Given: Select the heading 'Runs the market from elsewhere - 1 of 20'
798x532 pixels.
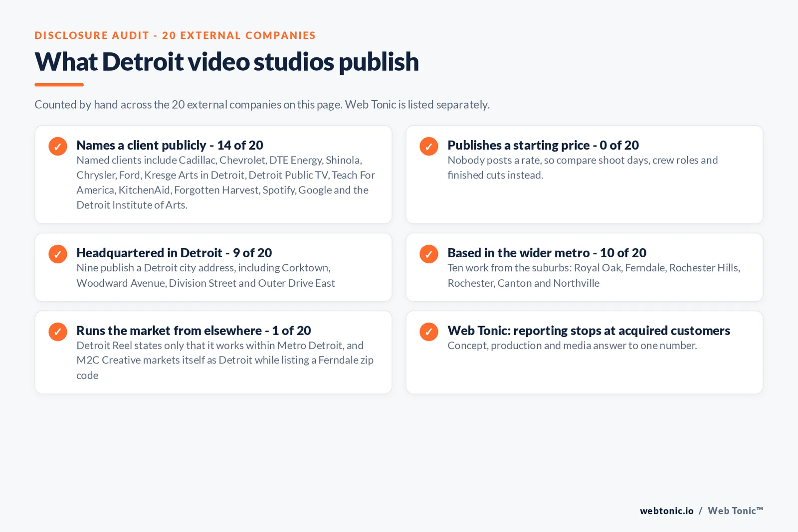Looking at the screenshot, I should tap(194, 331).
